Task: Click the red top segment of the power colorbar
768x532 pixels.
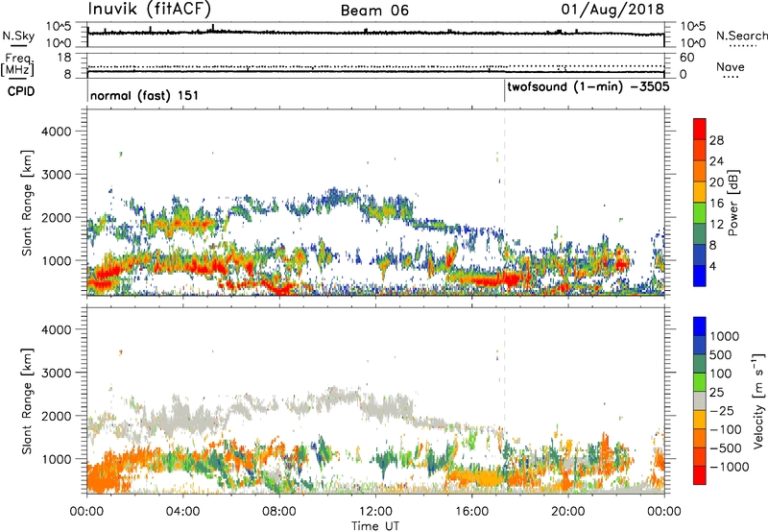Action: (x=700, y=130)
